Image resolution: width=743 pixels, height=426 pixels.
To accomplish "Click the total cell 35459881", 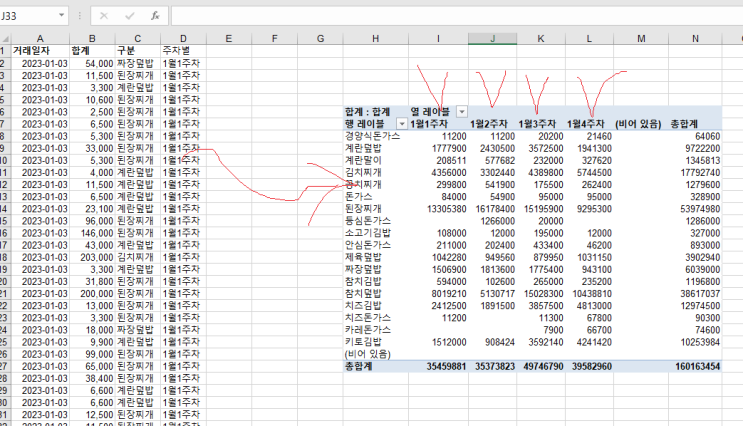I will click(446, 366).
